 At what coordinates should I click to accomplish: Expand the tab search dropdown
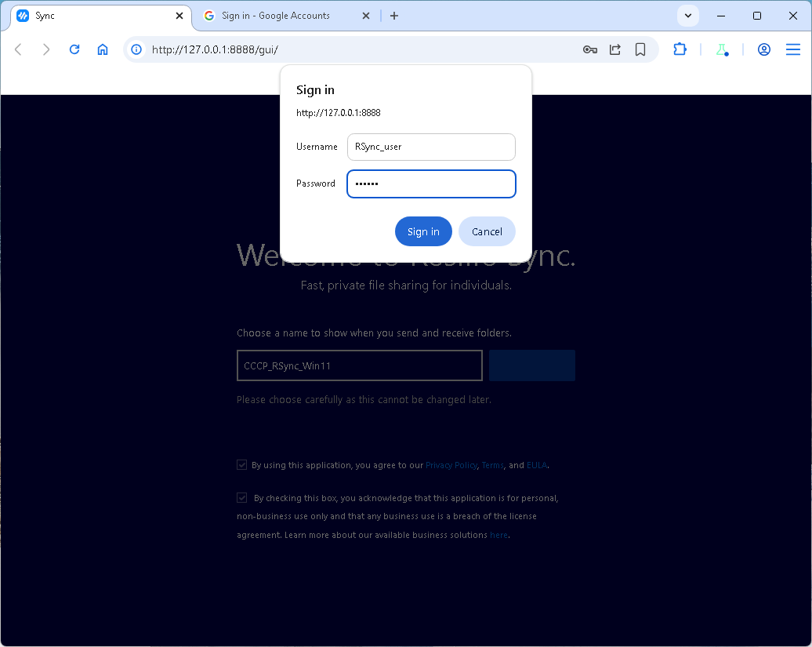[x=687, y=16]
